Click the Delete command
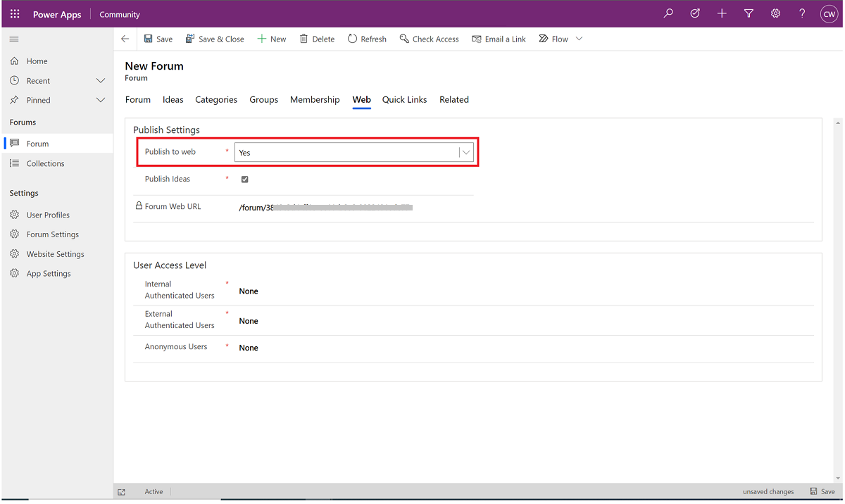 [x=317, y=39]
